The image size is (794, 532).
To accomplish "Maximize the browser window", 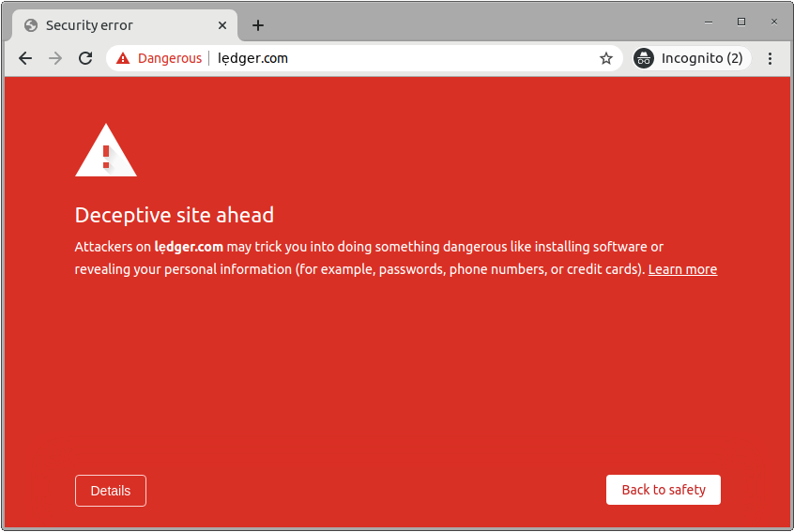I will 741,22.
